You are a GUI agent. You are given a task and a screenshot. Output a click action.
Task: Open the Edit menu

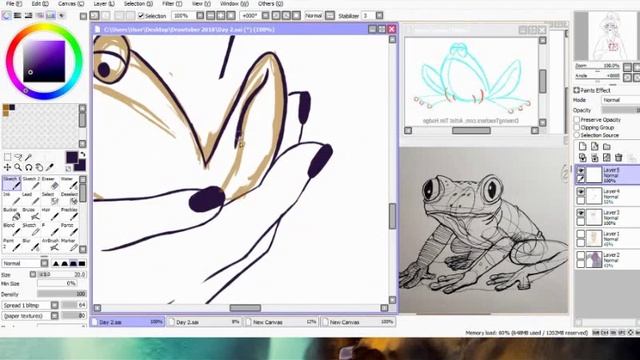click(40, 4)
